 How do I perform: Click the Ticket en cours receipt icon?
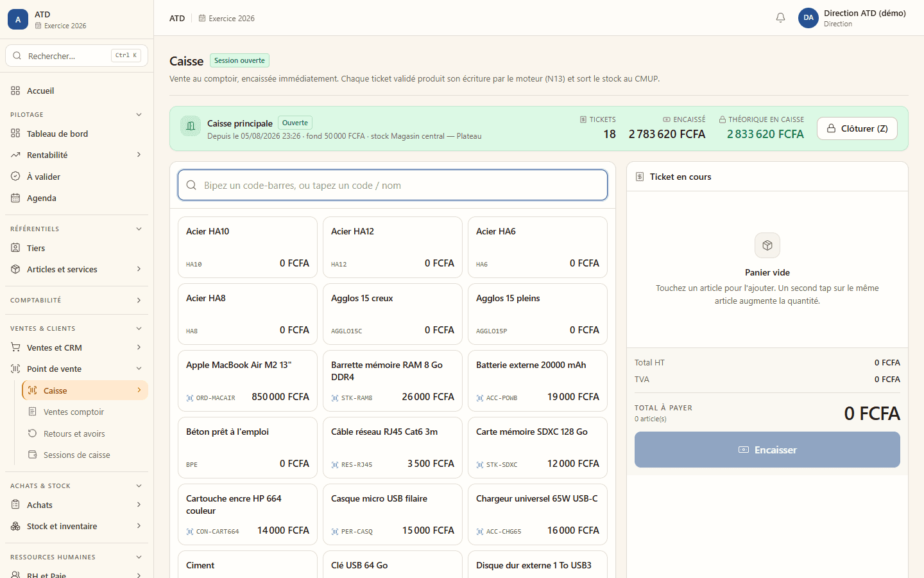[640, 177]
